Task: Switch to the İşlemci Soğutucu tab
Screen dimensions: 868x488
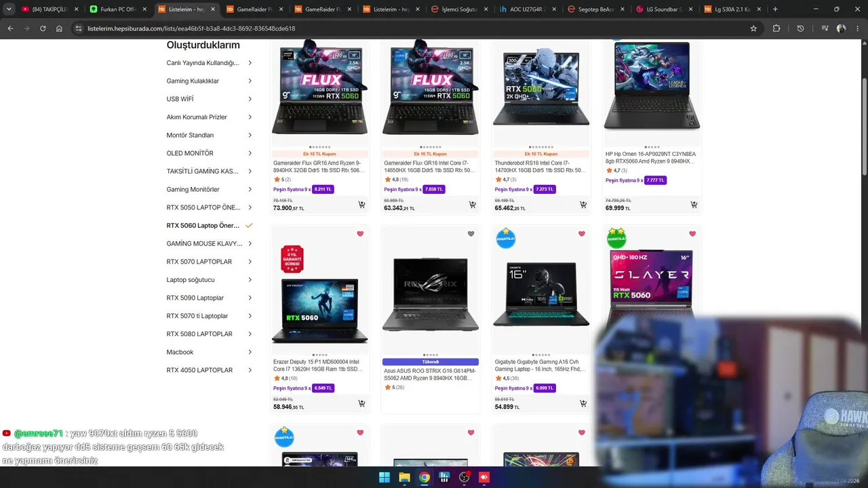Action: click(x=460, y=9)
